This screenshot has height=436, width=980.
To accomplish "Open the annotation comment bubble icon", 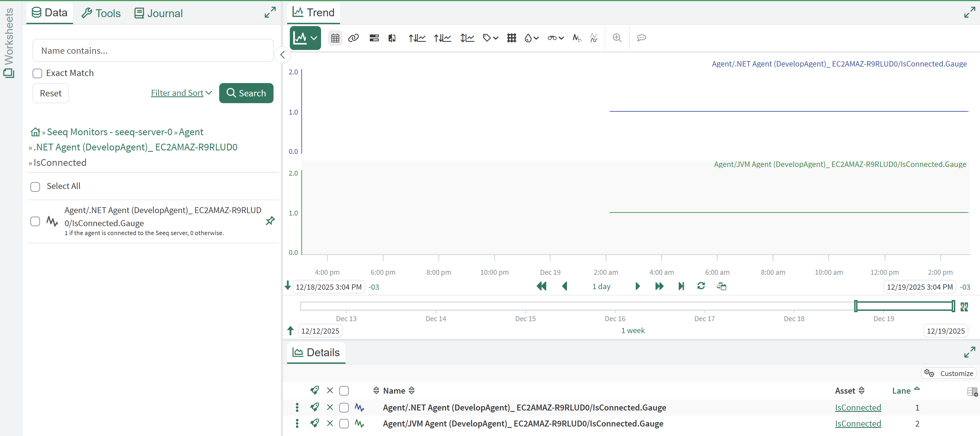I will point(641,38).
